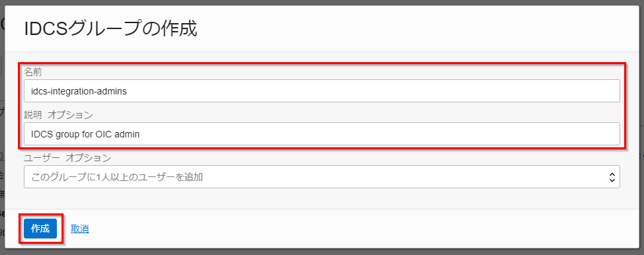Focus the 説明 description input field
This screenshot has height=255, width=644.
(321, 133)
